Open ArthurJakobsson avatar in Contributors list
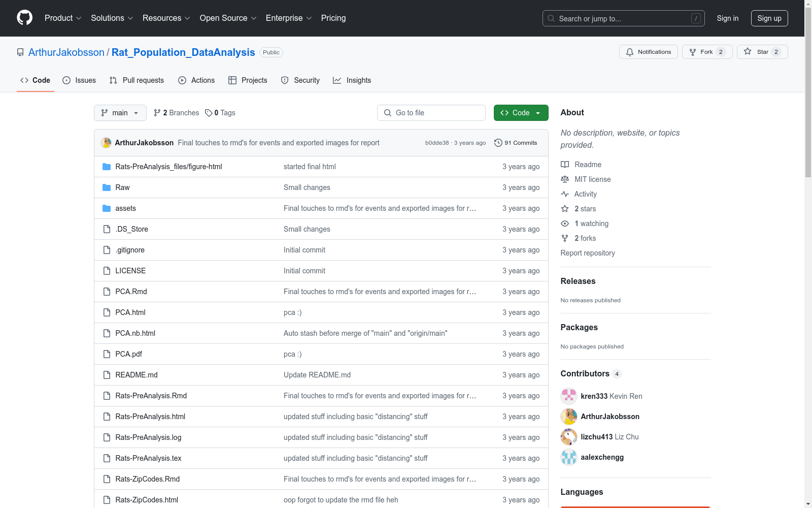This screenshot has height=508, width=812. tap(569, 417)
